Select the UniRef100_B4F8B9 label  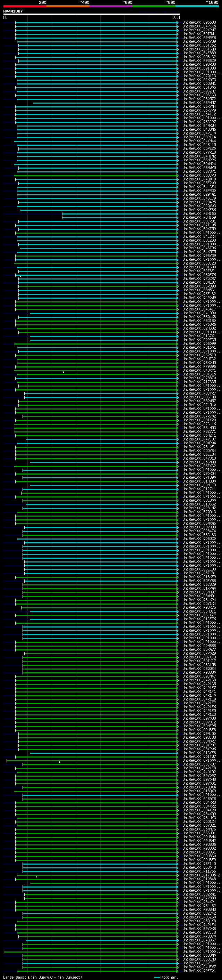(199, 53)
